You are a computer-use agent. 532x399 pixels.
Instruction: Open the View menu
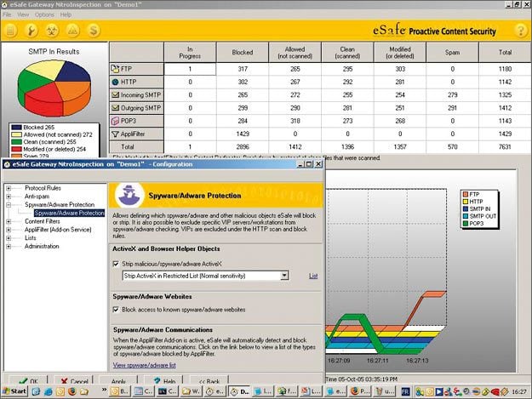[25, 14]
